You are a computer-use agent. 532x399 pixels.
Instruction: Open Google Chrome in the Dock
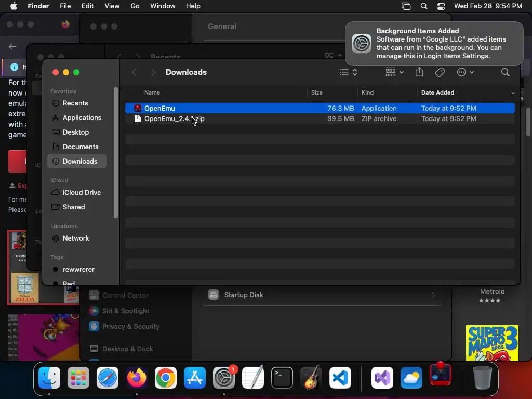pyautogui.click(x=166, y=378)
